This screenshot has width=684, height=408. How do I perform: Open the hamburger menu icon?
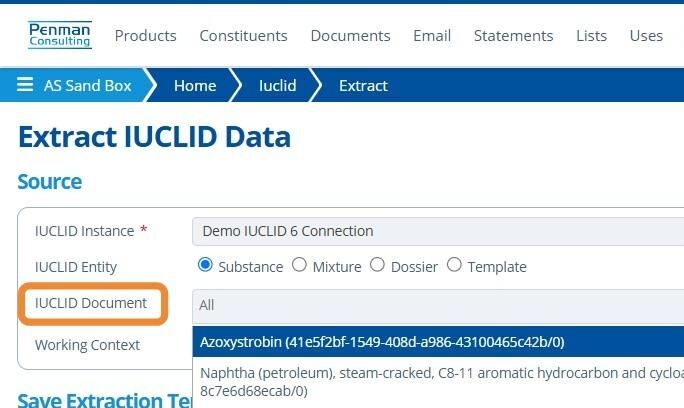click(25, 86)
